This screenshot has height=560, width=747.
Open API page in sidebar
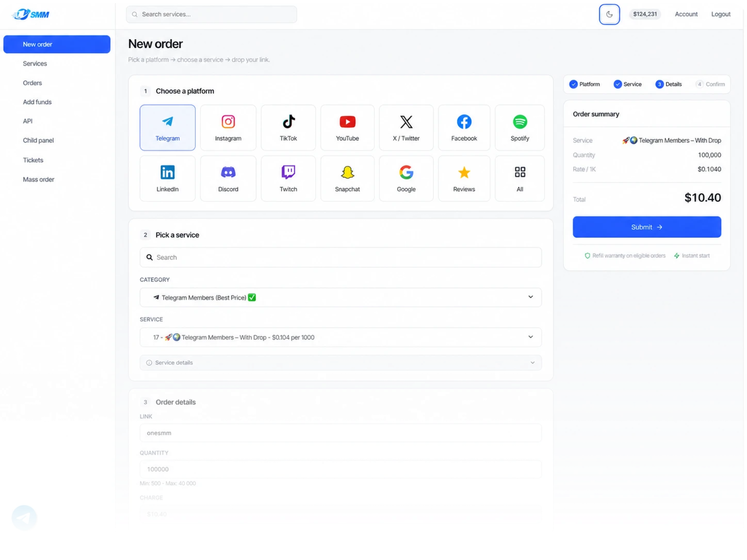point(28,121)
